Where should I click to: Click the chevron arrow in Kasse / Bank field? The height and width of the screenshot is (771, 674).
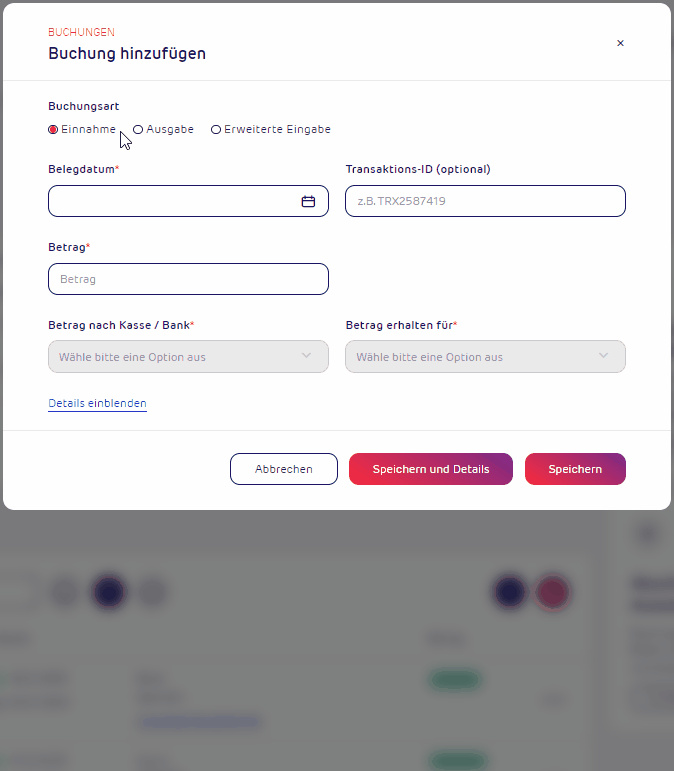306,356
